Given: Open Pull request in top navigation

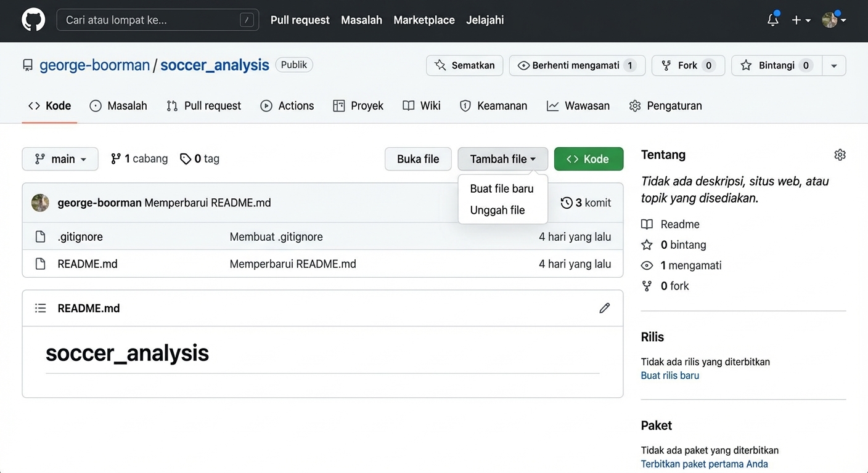Looking at the screenshot, I should pyautogui.click(x=300, y=20).
